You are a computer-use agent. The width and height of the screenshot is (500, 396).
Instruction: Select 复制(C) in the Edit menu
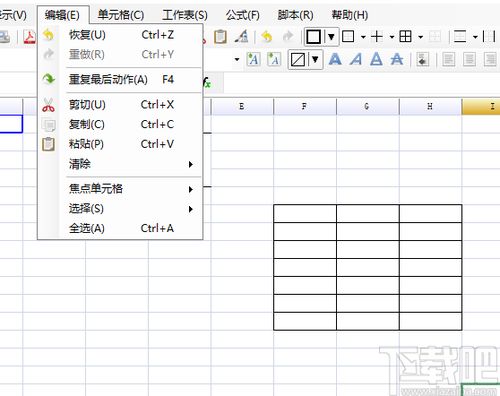tap(120, 124)
